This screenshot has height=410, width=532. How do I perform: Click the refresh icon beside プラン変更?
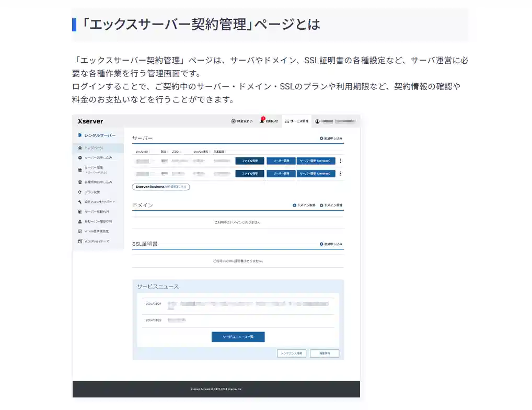[x=80, y=192]
